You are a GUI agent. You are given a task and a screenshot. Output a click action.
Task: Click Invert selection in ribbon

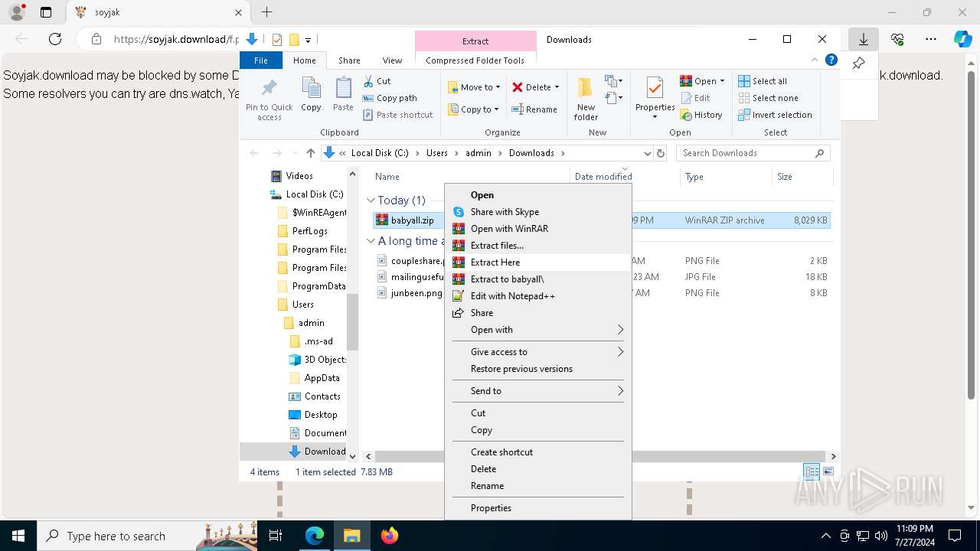point(775,115)
